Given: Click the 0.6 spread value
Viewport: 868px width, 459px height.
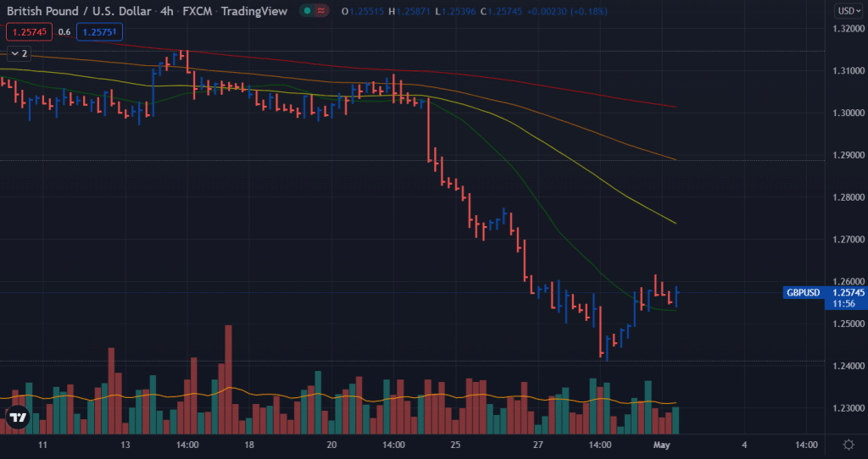Looking at the screenshot, I should [x=64, y=32].
